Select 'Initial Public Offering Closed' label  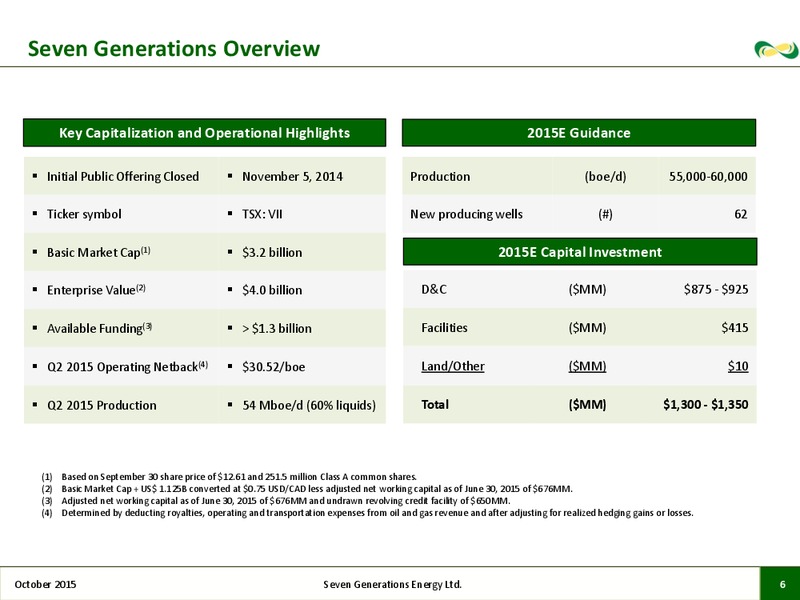click(x=123, y=177)
